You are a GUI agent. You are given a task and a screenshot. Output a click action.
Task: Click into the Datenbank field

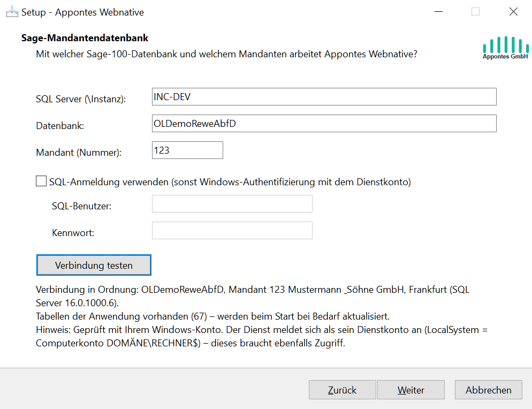coord(324,124)
